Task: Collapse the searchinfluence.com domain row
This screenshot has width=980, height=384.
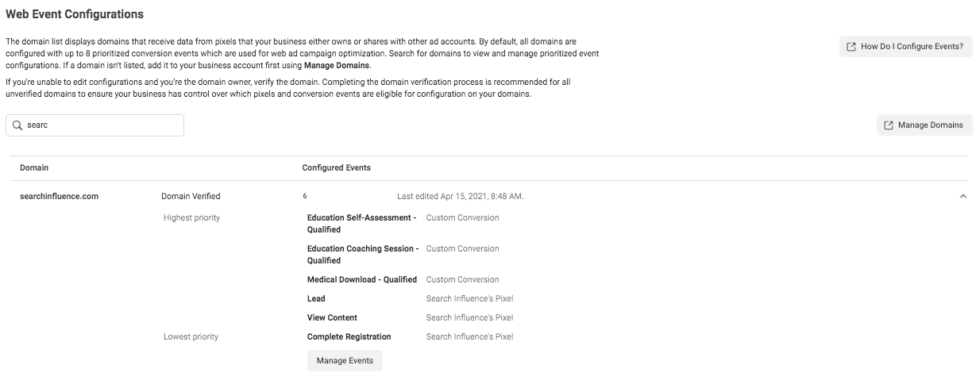Action: tap(963, 196)
